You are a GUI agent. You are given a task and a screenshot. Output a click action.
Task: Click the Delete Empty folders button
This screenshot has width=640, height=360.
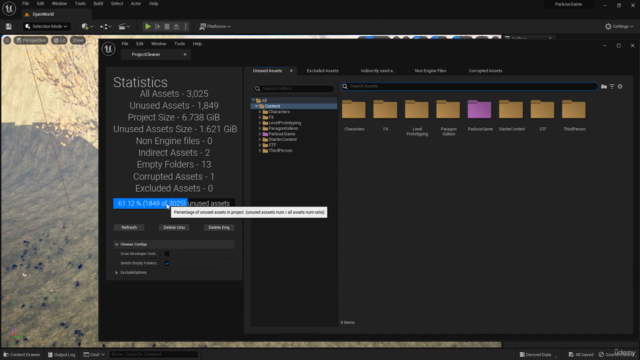(x=219, y=227)
